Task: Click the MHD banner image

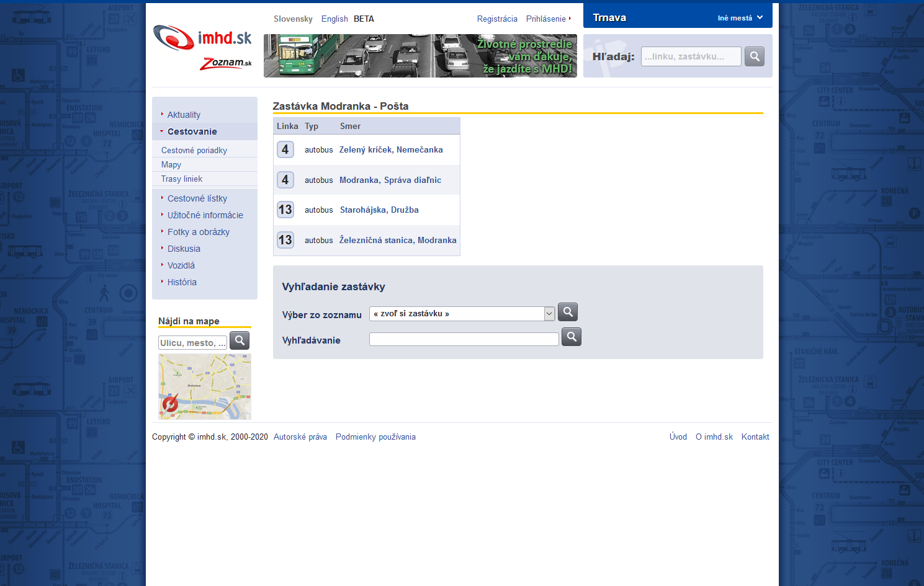Action: point(420,56)
